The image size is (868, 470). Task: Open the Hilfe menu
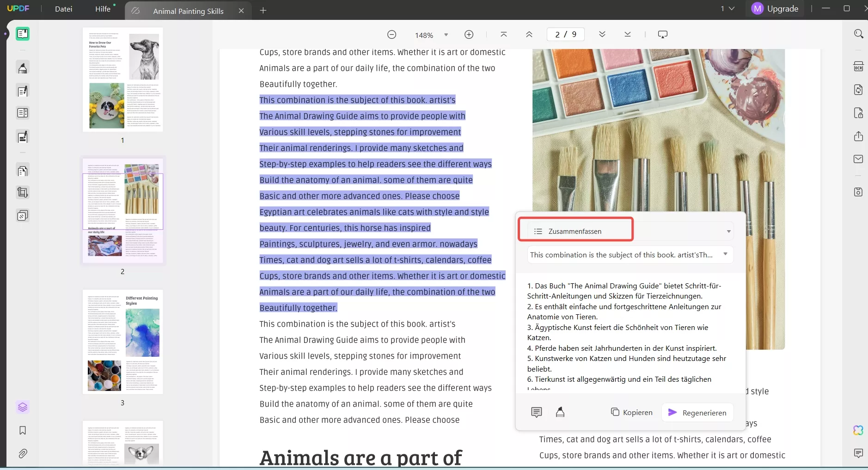click(103, 9)
